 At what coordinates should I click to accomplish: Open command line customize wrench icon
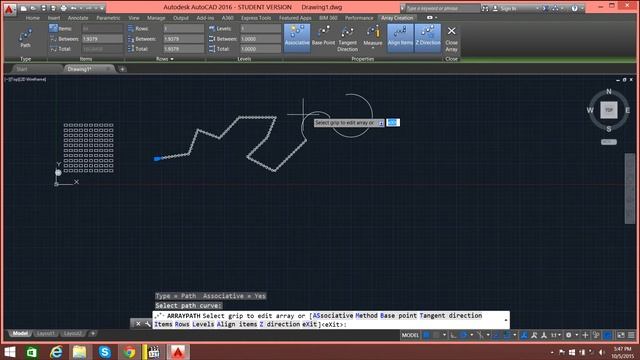(x=147, y=324)
